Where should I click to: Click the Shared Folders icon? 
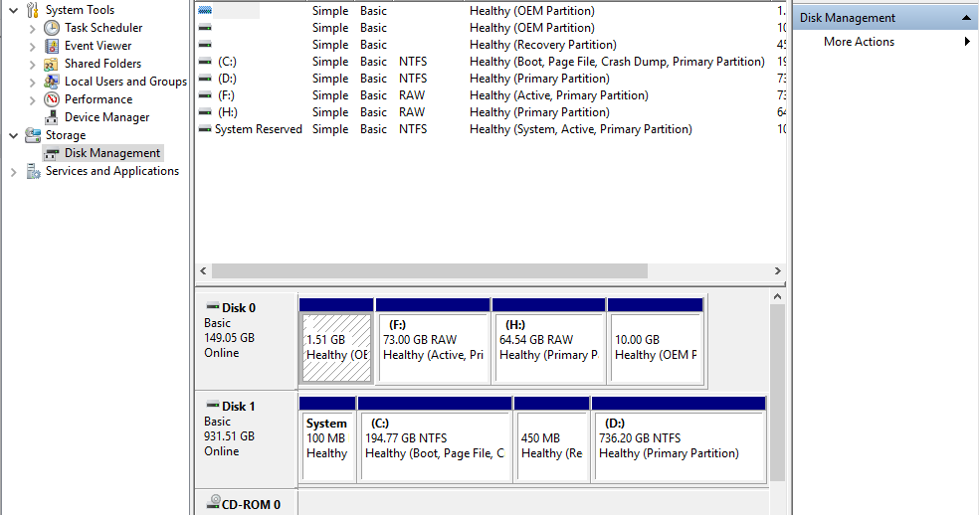click(x=52, y=64)
